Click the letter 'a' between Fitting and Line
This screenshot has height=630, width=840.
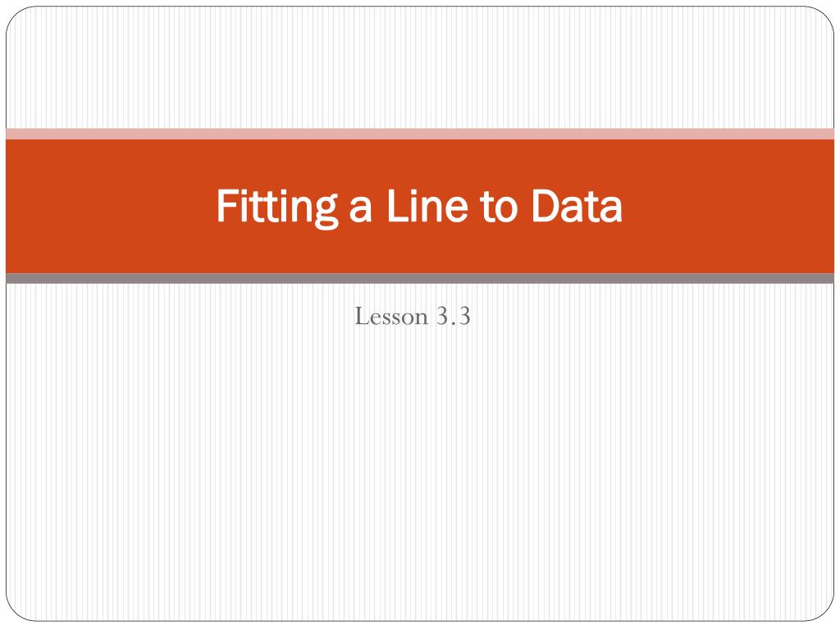pyautogui.click(x=361, y=209)
